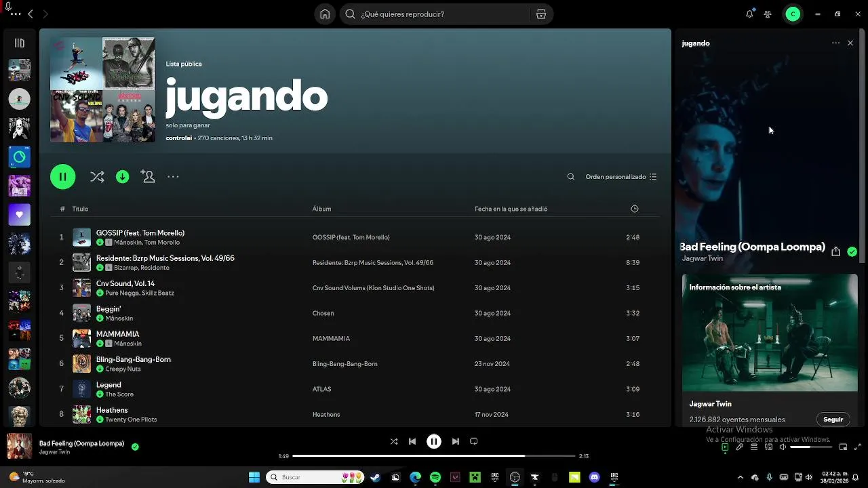
Task: Open Chosen album link in Beggin' row
Action: click(x=323, y=313)
